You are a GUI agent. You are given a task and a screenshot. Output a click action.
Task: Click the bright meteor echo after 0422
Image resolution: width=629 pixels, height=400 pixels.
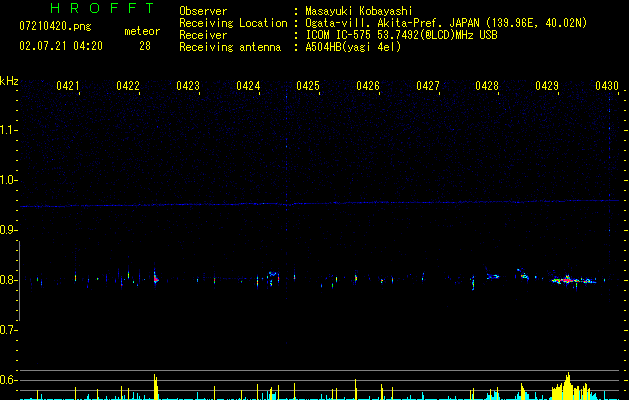[x=156, y=278]
